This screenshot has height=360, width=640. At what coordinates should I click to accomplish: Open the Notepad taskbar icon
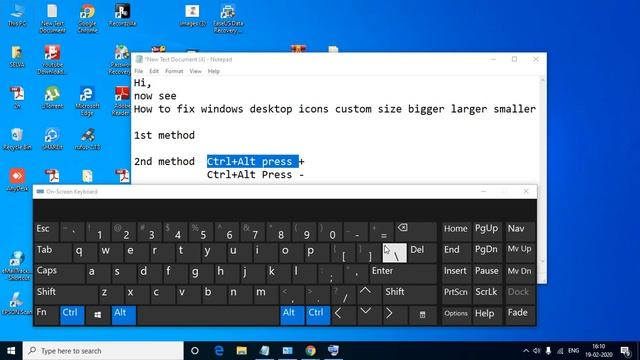pyautogui.click(x=264, y=351)
